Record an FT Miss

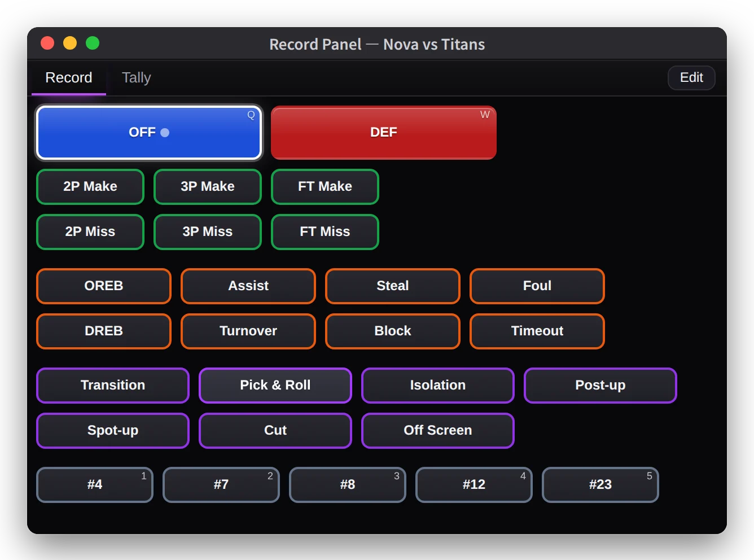coord(325,232)
